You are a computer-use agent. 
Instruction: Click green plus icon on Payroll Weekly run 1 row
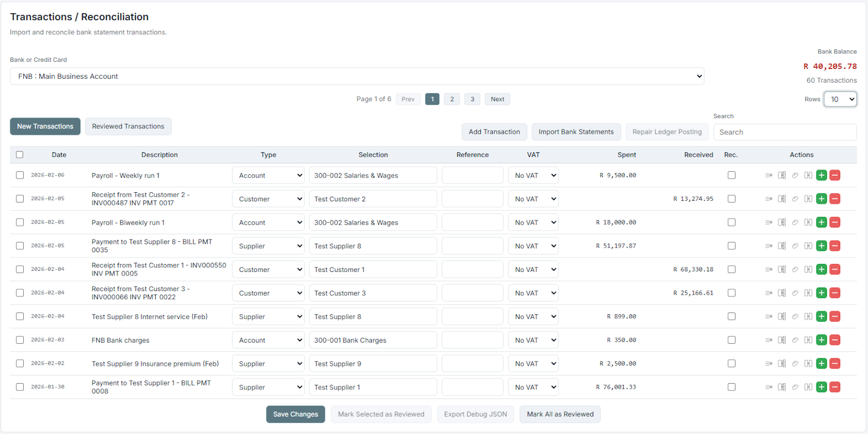(x=821, y=175)
